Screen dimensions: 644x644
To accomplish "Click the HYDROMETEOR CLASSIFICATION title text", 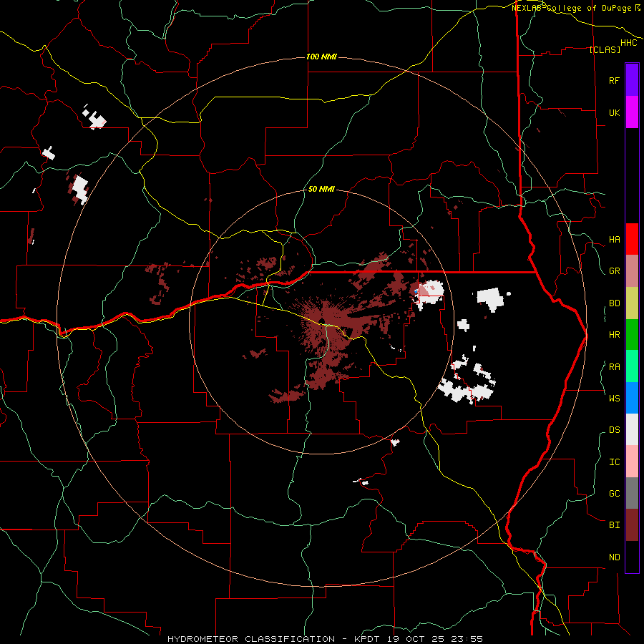I will click(251, 639).
